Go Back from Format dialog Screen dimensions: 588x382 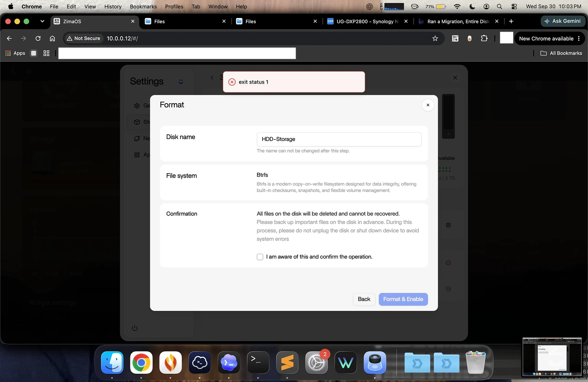pos(364,299)
